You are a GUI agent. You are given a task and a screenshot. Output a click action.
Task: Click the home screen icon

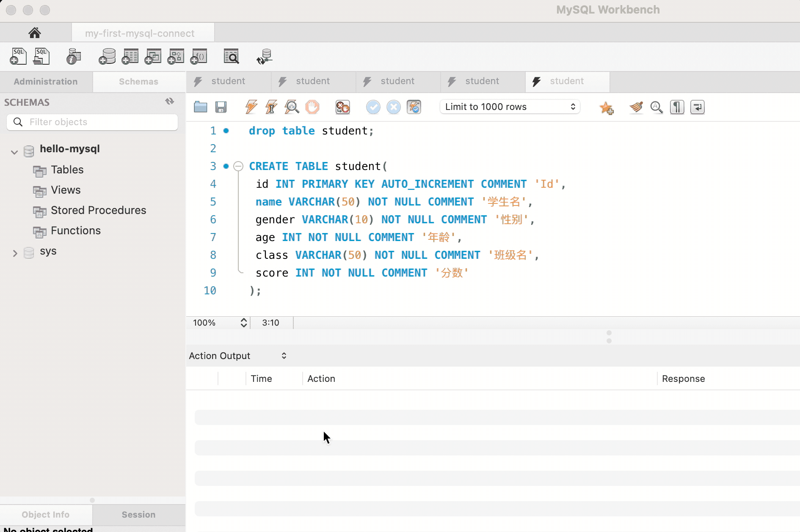35,33
